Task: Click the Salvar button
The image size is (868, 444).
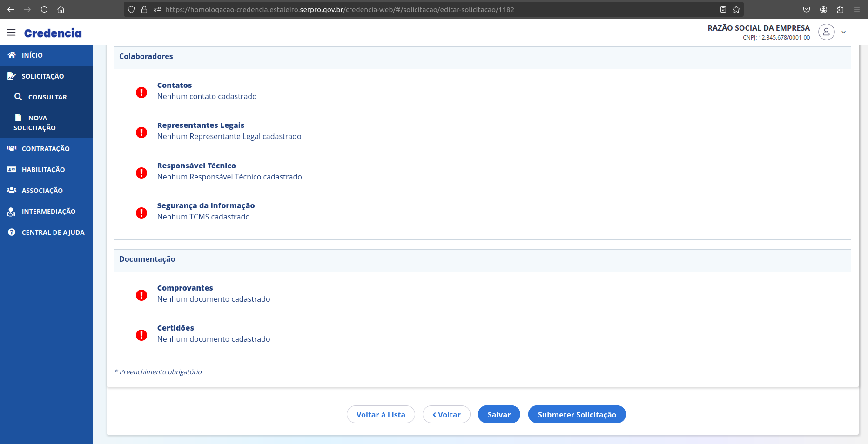Action: pos(499,415)
